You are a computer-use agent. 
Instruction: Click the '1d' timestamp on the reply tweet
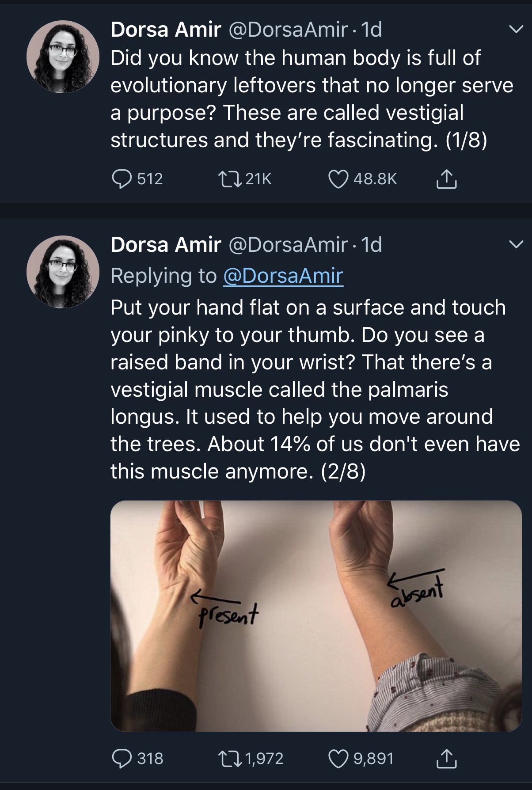(x=372, y=244)
